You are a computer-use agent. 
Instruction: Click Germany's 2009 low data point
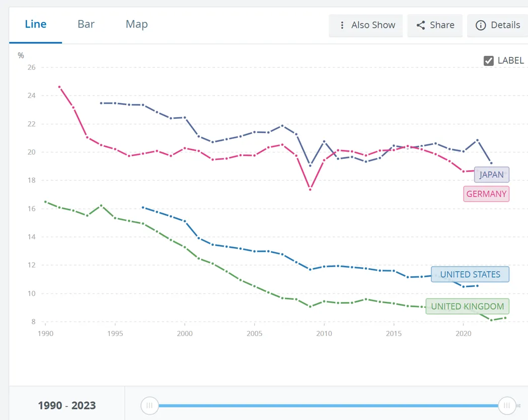311,190
